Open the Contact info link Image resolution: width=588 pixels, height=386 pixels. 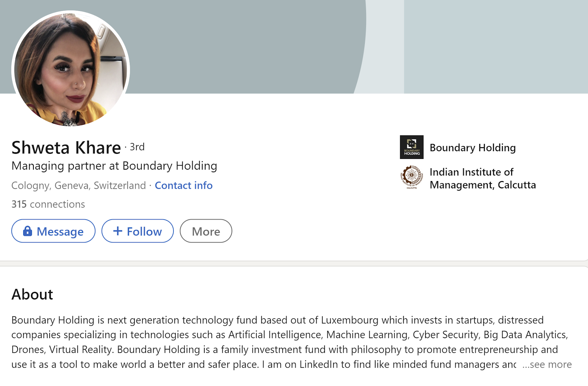(x=183, y=185)
